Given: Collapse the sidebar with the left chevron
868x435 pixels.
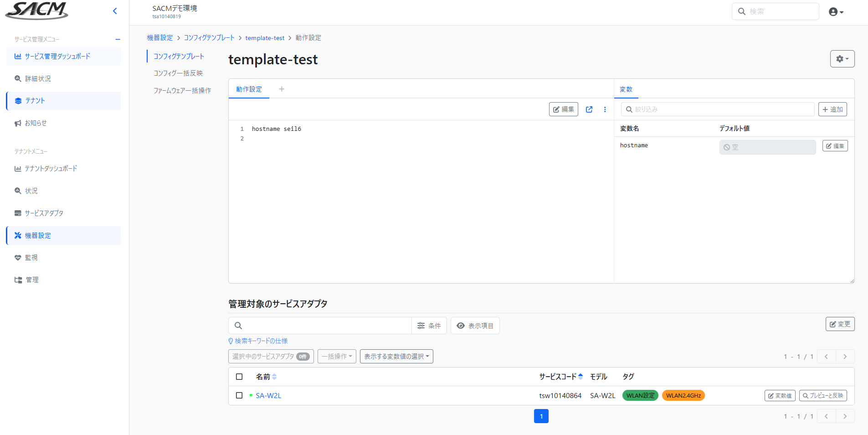Looking at the screenshot, I should click(x=115, y=11).
